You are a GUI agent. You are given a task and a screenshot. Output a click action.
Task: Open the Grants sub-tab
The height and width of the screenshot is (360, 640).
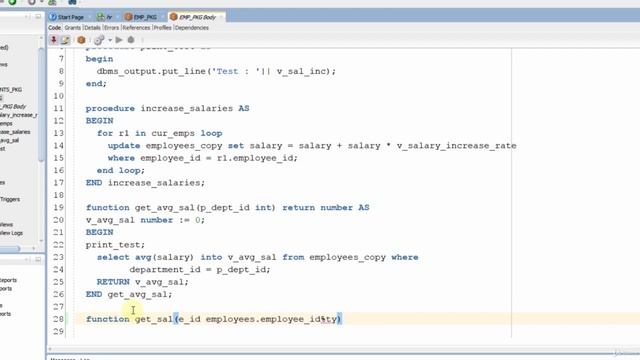point(72,28)
